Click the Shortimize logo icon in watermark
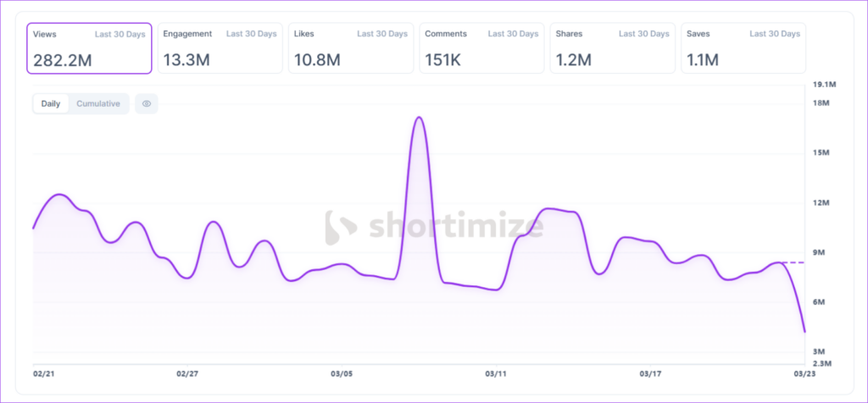This screenshot has height=403, width=868. (x=341, y=226)
